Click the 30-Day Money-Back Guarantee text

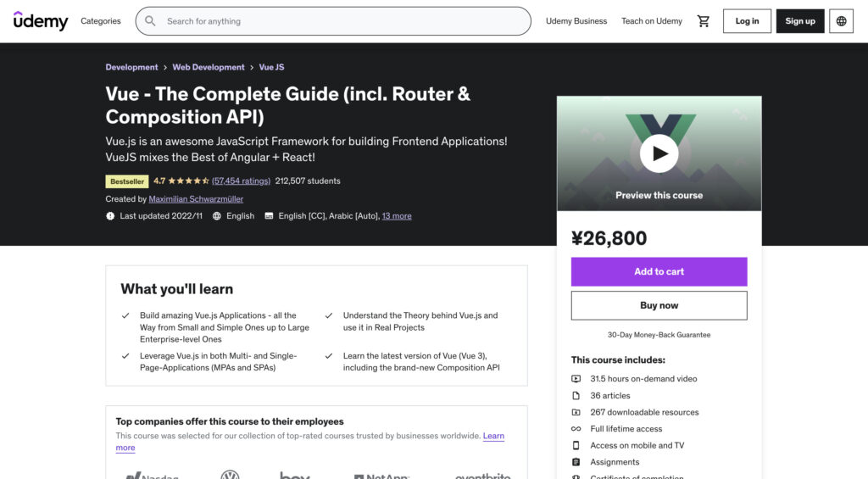click(659, 335)
